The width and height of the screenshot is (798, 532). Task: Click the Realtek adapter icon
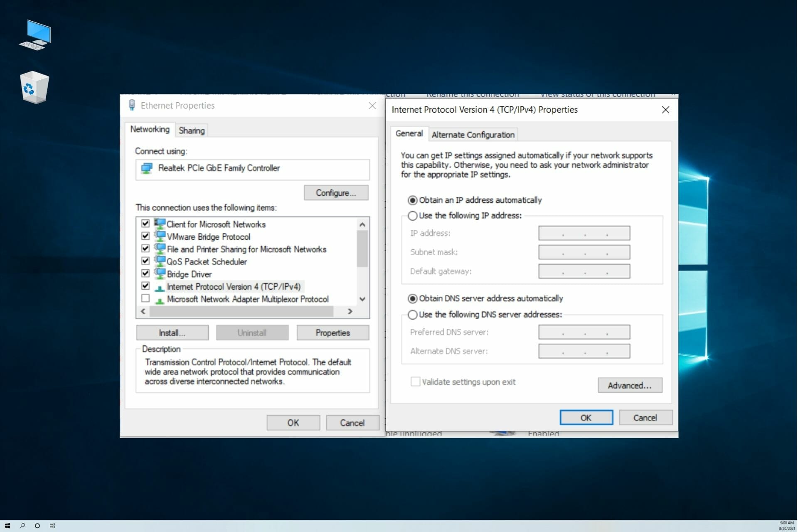pyautogui.click(x=147, y=168)
